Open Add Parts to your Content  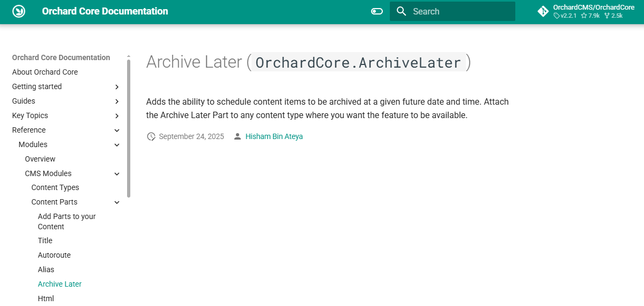tap(66, 221)
